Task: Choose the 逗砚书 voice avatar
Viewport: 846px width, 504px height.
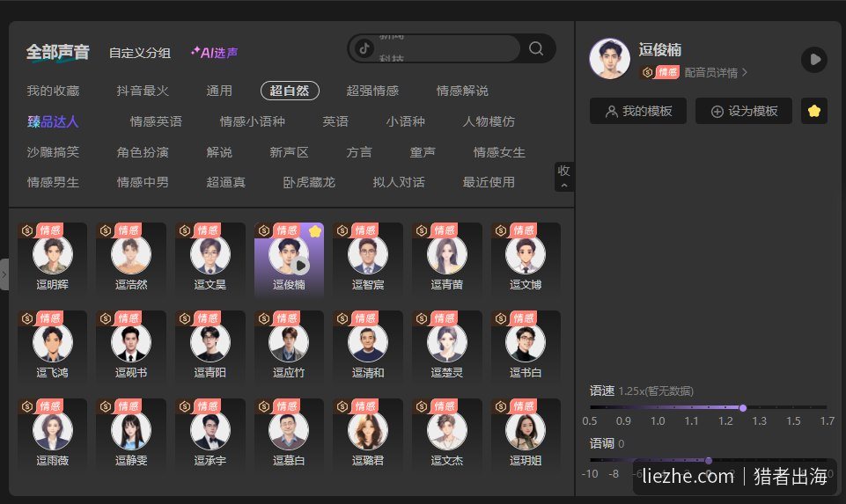Action: tap(131, 342)
